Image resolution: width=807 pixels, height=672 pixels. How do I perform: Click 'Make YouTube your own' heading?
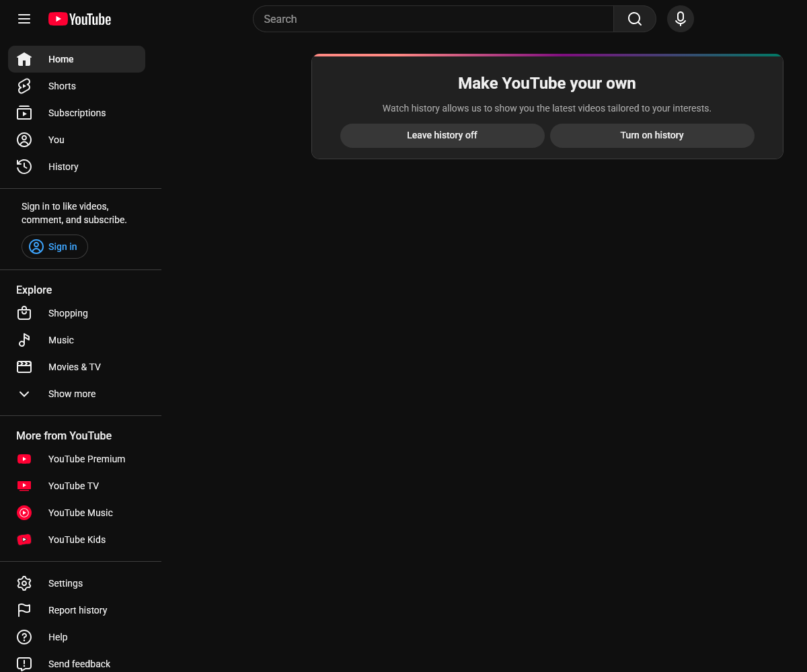[547, 83]
